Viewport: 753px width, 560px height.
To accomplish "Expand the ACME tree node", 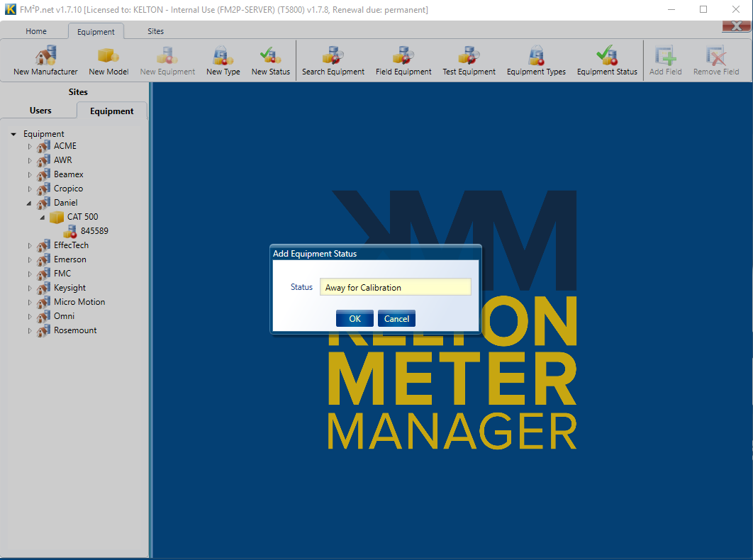I will [30, 147].
